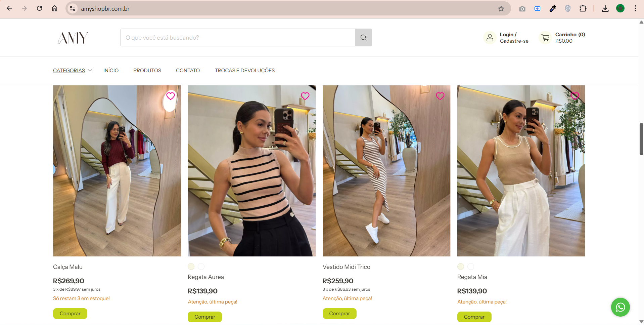Bookmark this page with the star icon
Screen dimensions: 644x325
click(x=501, y=8)
